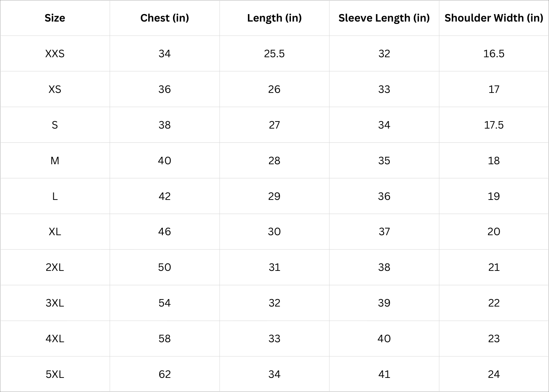Select shoulder width 22 for 3XL
The width and height of the screenshot is (549, 392).
[494, 303]
